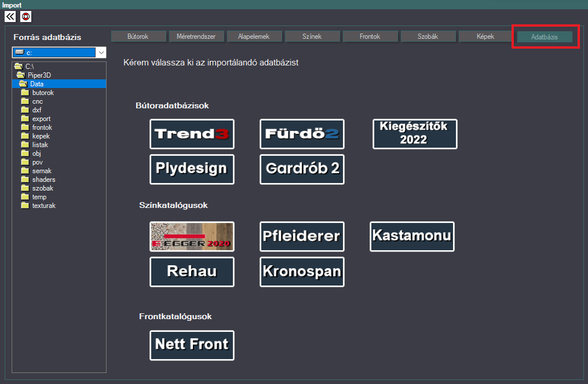The height and width of the screenshot is (384, 588).
Task: Click the shaders folder icon
Action: [x=25, y=179]
